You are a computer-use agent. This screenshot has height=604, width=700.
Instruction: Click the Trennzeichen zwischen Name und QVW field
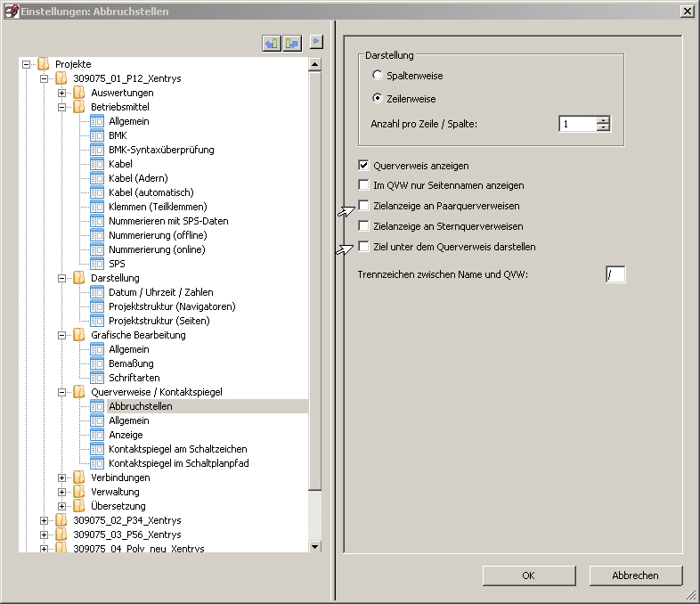[x=615, y=274]
